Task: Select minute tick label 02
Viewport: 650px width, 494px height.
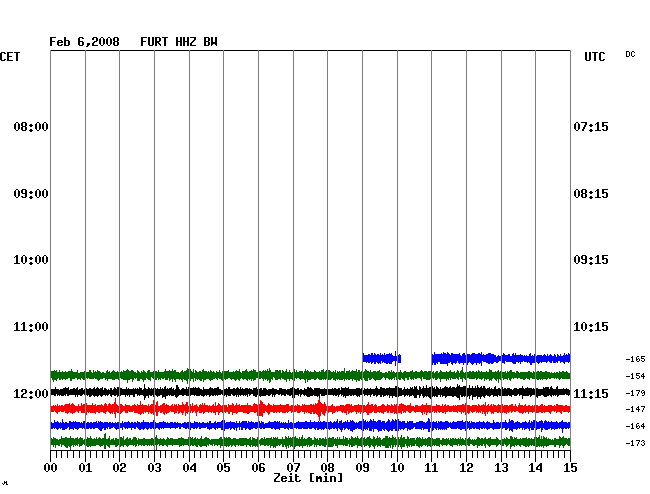Action: click(x=119, y=468)
